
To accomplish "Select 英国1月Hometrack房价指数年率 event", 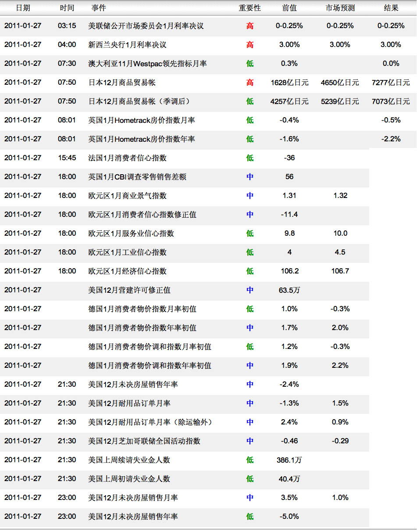I will (142, 139).
